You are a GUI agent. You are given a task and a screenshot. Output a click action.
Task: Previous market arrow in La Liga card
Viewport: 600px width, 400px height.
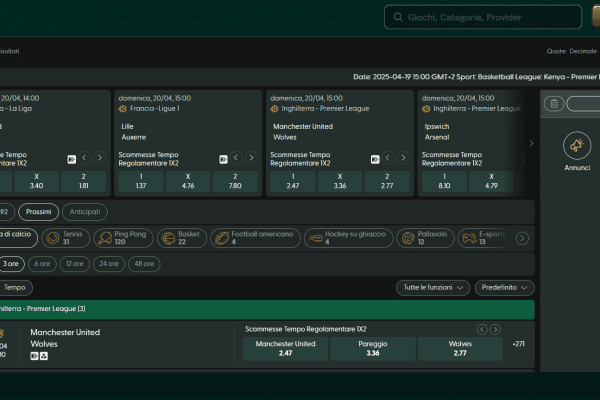tap(85, 158)
